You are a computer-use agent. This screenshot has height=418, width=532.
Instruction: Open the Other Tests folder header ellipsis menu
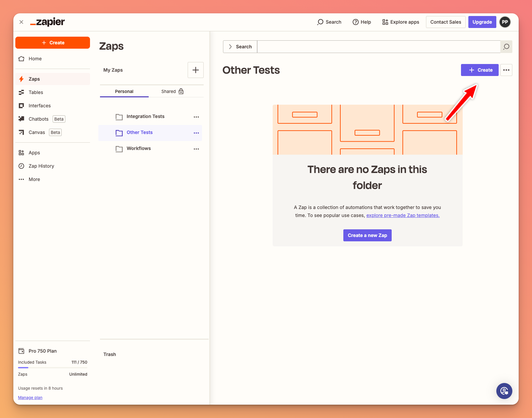click(x=506, y=70)
